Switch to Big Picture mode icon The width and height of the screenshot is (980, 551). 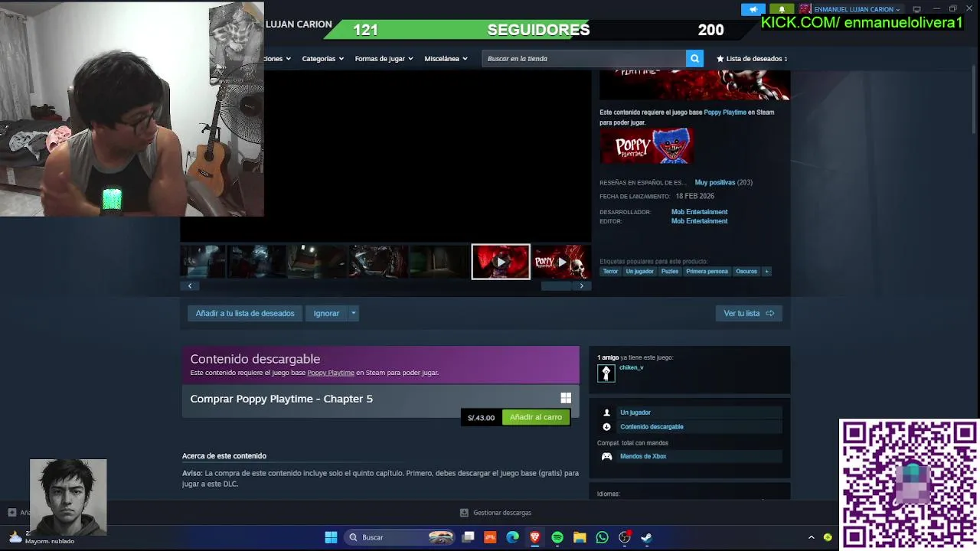[x=916, y=9]
